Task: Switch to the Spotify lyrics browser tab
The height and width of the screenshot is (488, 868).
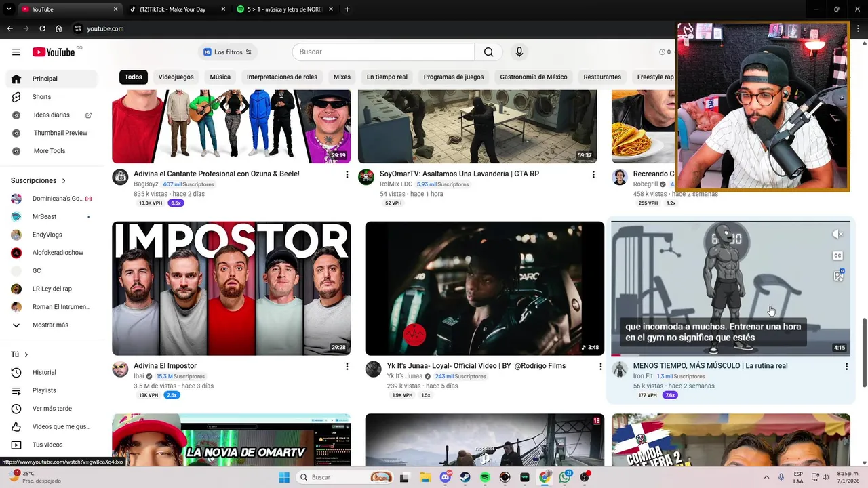Action: [285, 9]
